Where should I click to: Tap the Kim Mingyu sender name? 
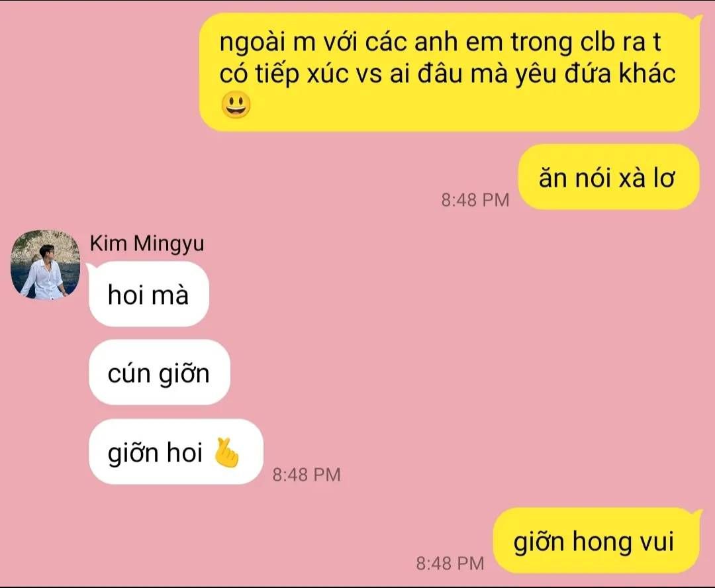[x=147, y=244]
